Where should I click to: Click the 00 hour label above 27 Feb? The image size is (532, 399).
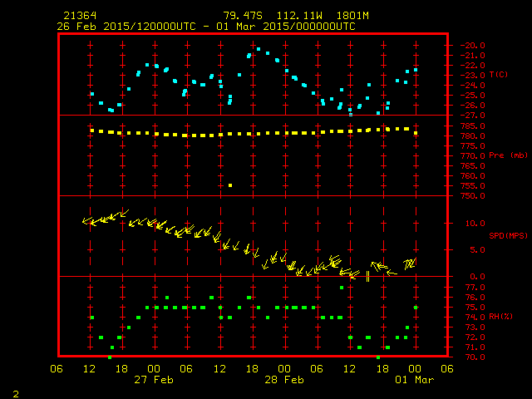154,369
